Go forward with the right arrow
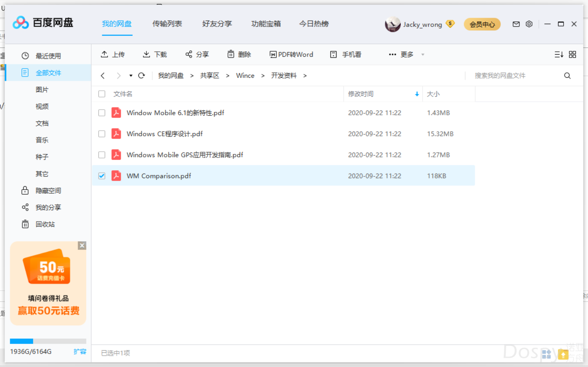Viewport: 588px width, 367px height. click(x=119, y=76)
